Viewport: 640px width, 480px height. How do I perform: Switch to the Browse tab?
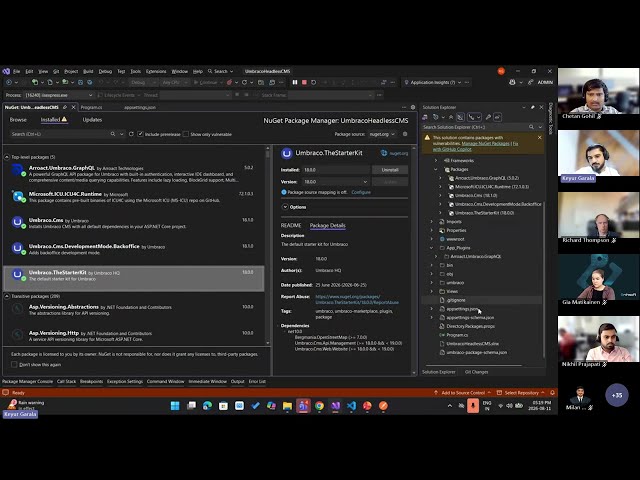click(x=18, y=120)
